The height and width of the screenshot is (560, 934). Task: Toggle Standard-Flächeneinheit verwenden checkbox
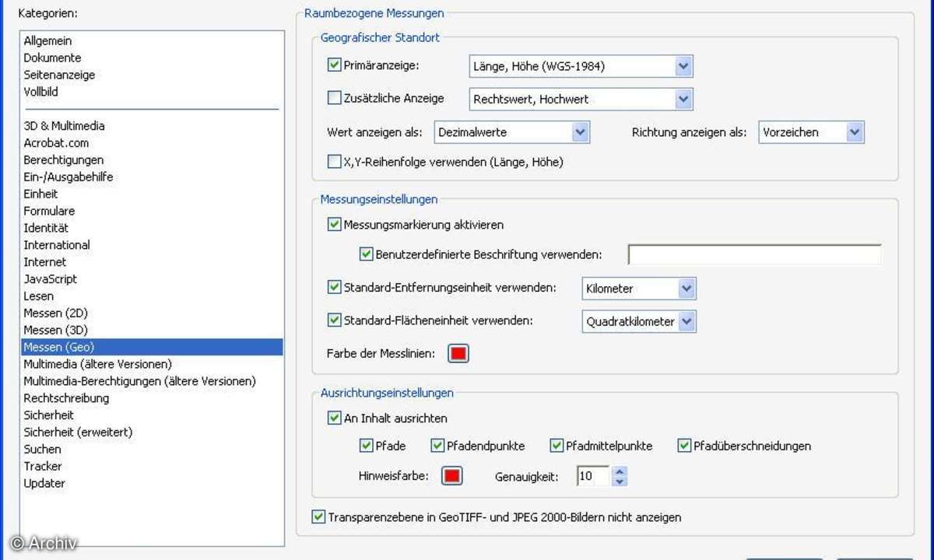[x=335, y=320]
